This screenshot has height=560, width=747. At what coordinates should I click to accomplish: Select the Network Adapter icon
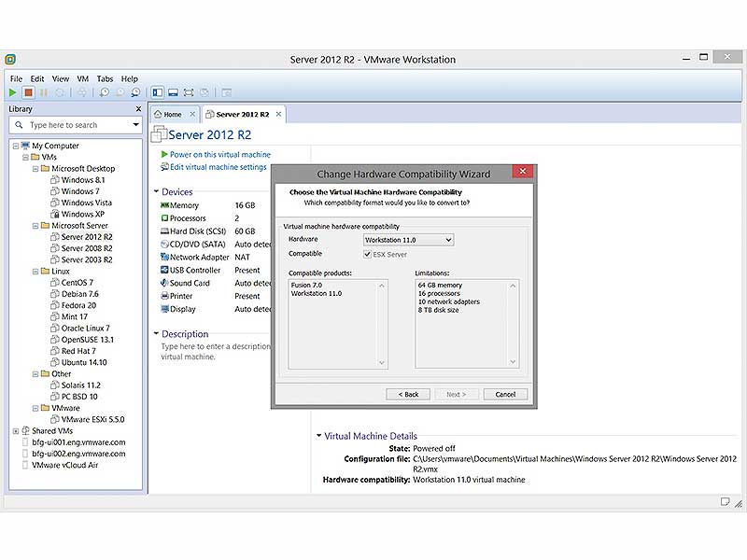tap(165, 257)
